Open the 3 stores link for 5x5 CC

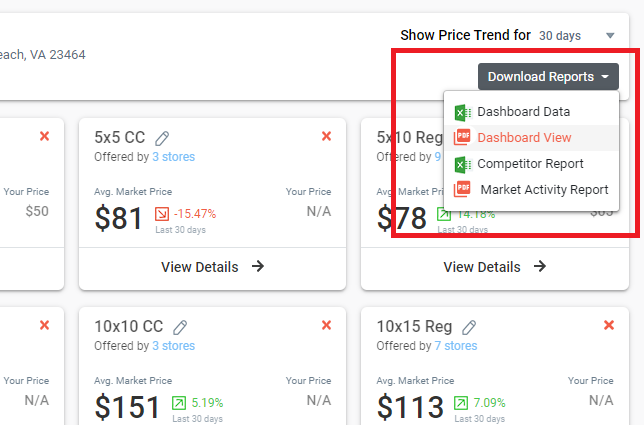point(173,157)
